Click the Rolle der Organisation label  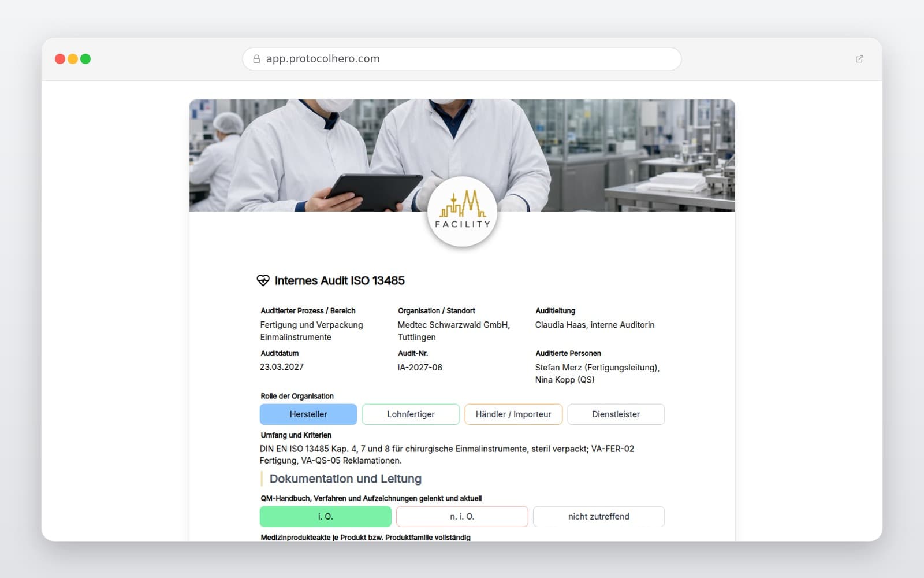pos(297,396)
